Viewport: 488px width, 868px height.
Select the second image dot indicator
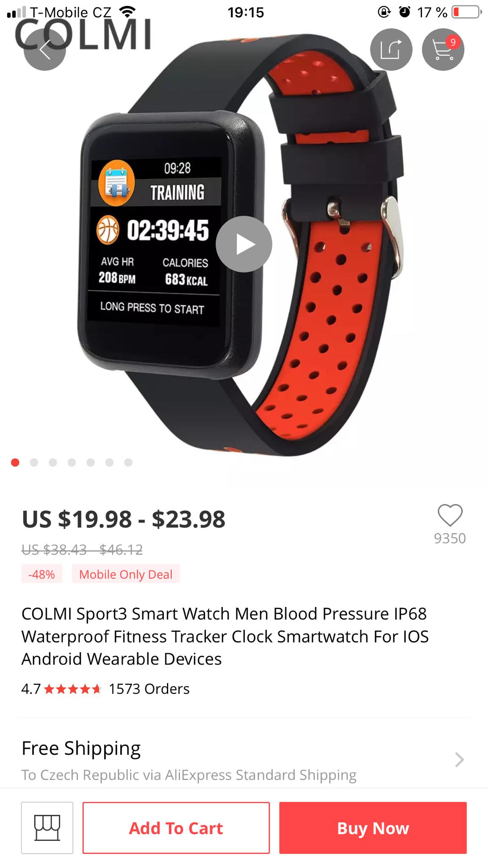tap(34, 462)
